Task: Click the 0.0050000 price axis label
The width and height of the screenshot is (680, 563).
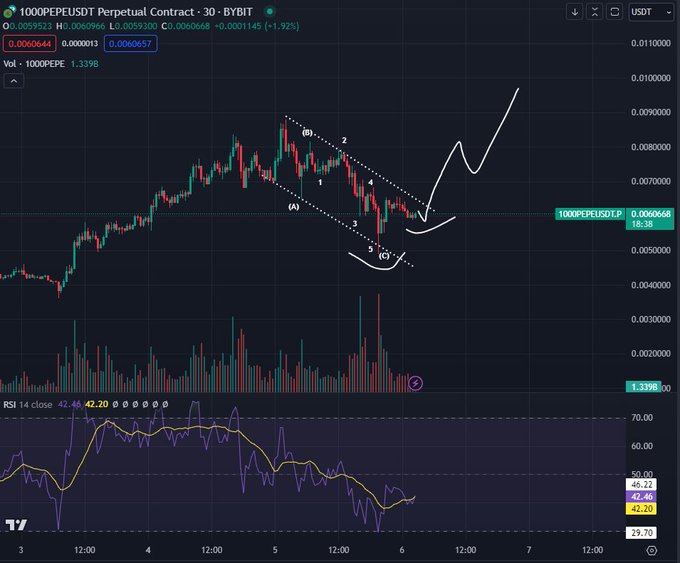Action: click(651, 250)
